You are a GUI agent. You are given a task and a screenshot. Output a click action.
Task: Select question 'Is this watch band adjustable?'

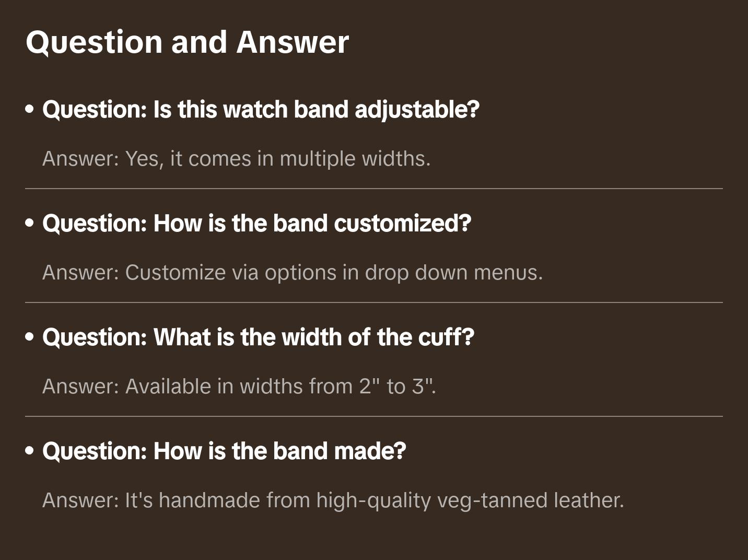pyautogui.click(x=261, y=110)
